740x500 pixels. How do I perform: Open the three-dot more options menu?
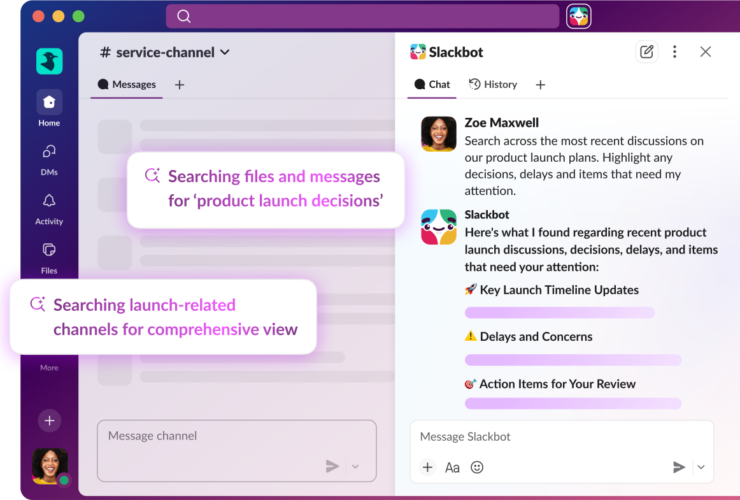(x=675, y=52)
